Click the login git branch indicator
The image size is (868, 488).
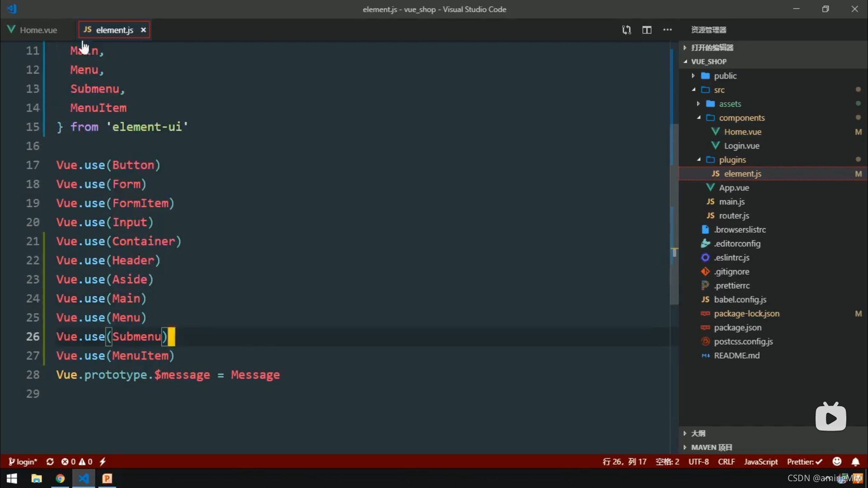click(23, 462)
